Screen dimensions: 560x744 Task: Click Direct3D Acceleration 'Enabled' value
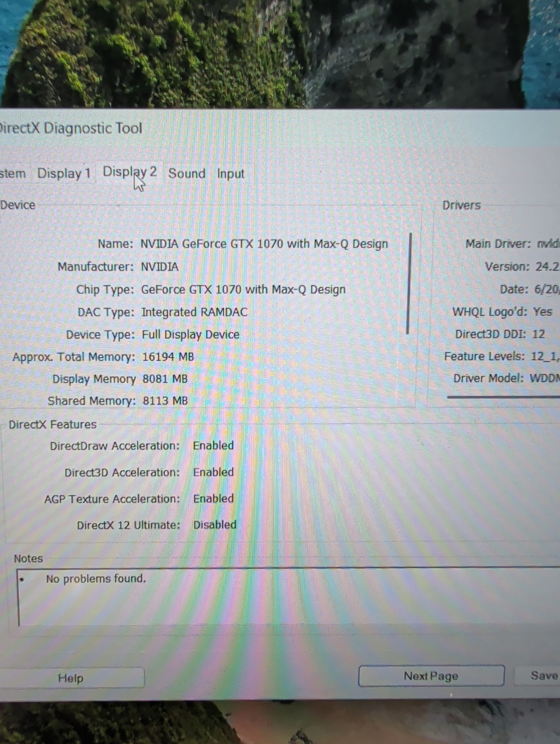(x=213, y=472)
